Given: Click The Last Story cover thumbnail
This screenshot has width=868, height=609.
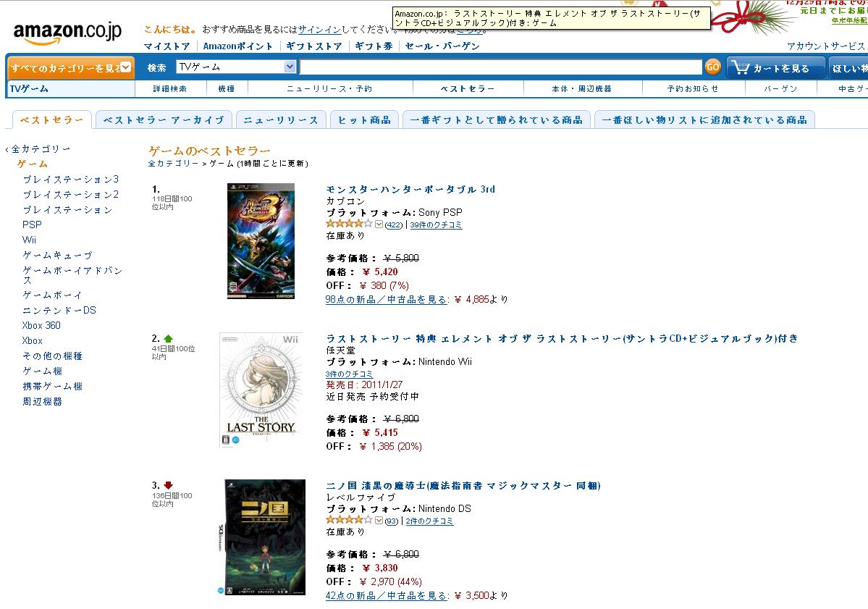Looking at the screenshot, I should coord(261,390).
